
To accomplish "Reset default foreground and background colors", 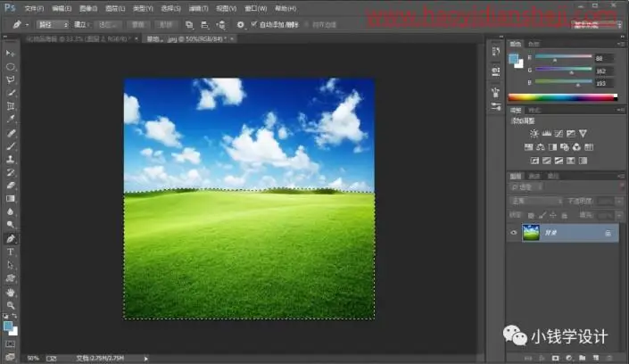I will pyautogui.click(x=5, y=316).
